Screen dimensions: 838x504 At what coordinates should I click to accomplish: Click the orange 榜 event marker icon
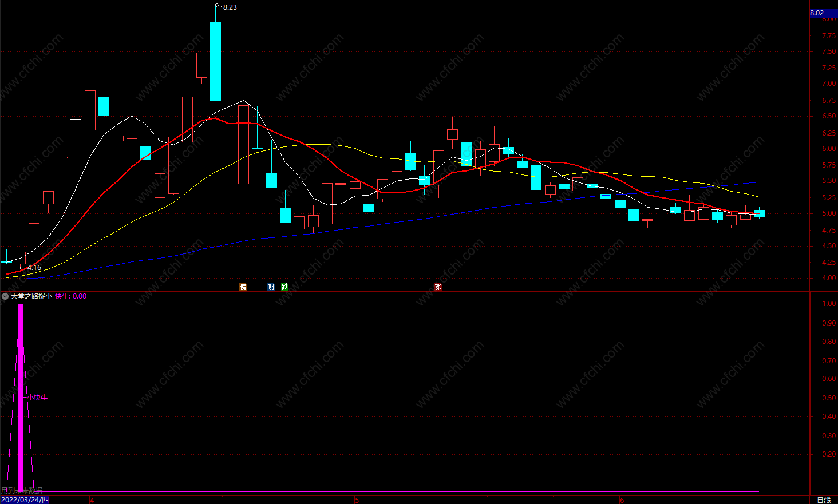(x=243, y=287)
